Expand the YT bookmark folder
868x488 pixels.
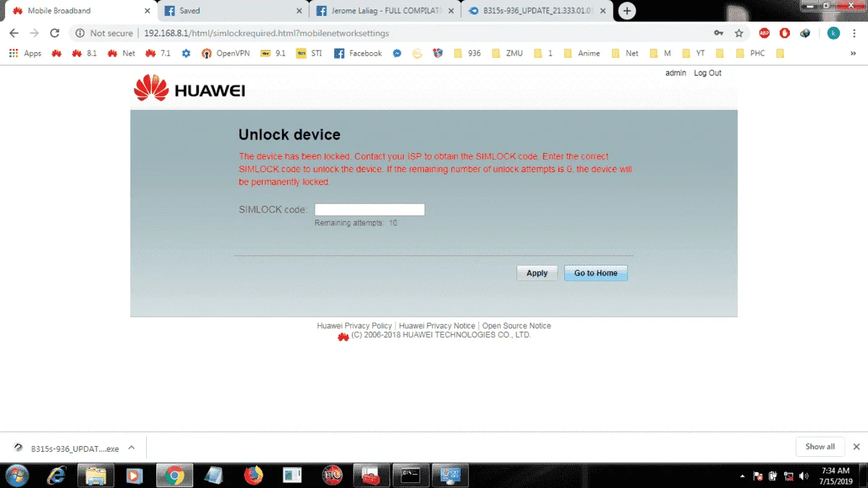[x=694, y=53]
